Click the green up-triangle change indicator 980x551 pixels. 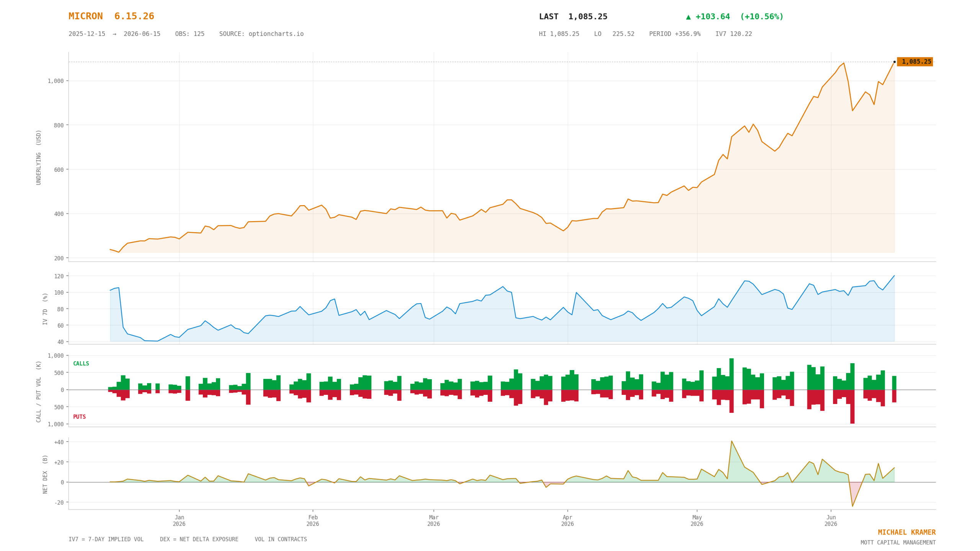[688, 17]
